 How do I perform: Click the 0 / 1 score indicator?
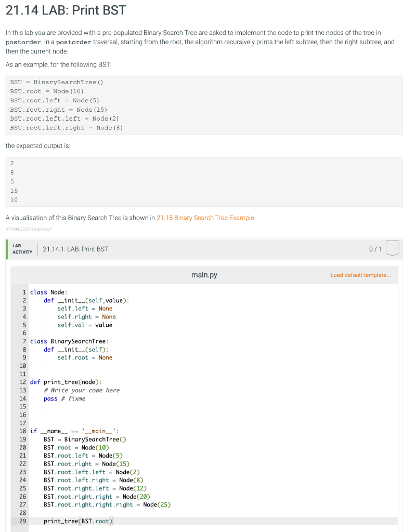(x=376, y=249)
